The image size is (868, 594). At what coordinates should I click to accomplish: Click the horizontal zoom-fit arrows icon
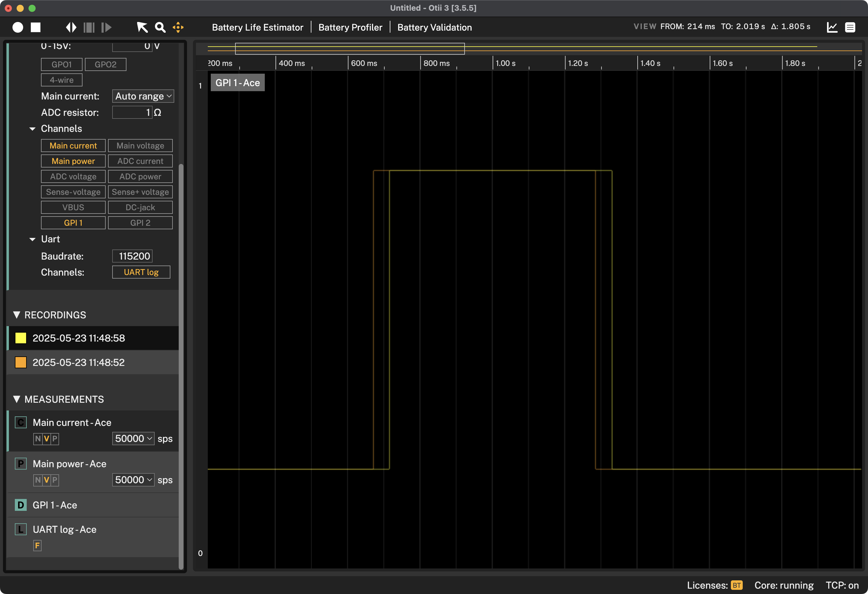coord(71,27)
